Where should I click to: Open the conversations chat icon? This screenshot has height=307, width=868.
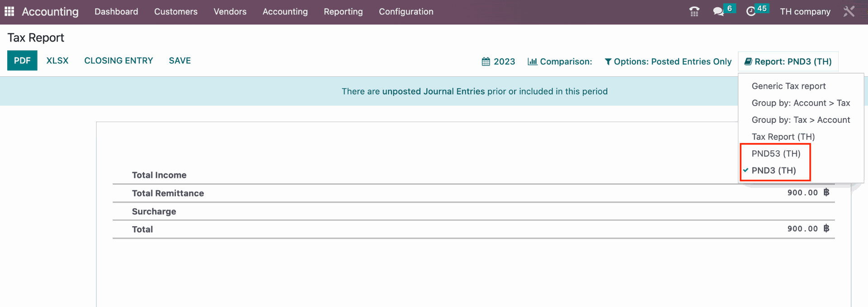coord(718,12)
